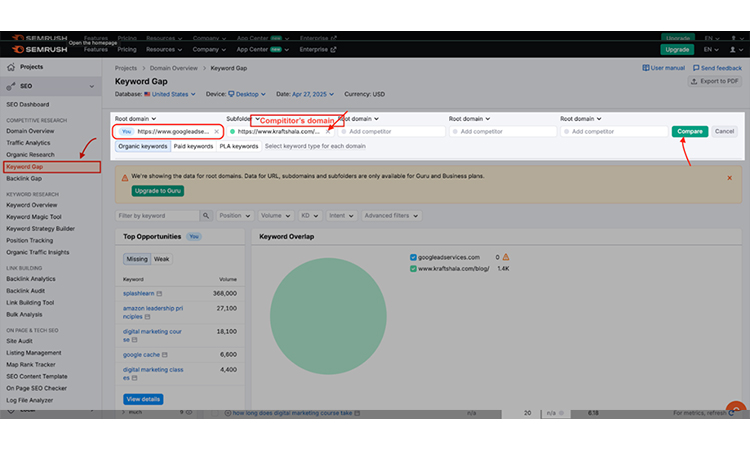Click the SERP icon next to google cache

[x=165, y=355]
